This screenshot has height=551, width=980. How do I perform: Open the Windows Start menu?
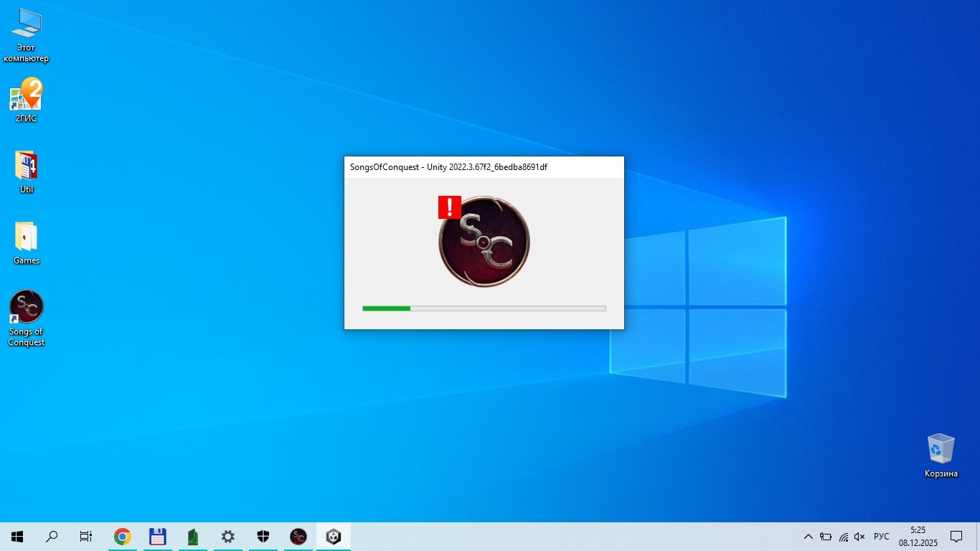coord(17,537)
